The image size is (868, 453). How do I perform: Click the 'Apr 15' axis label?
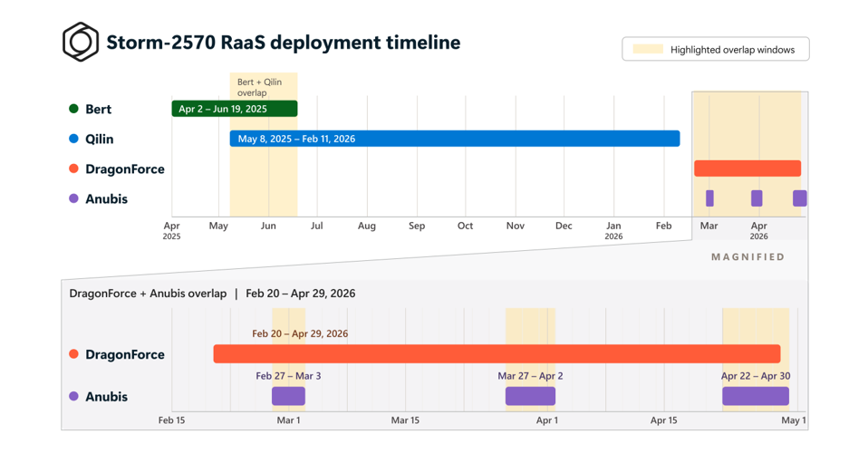664,420
